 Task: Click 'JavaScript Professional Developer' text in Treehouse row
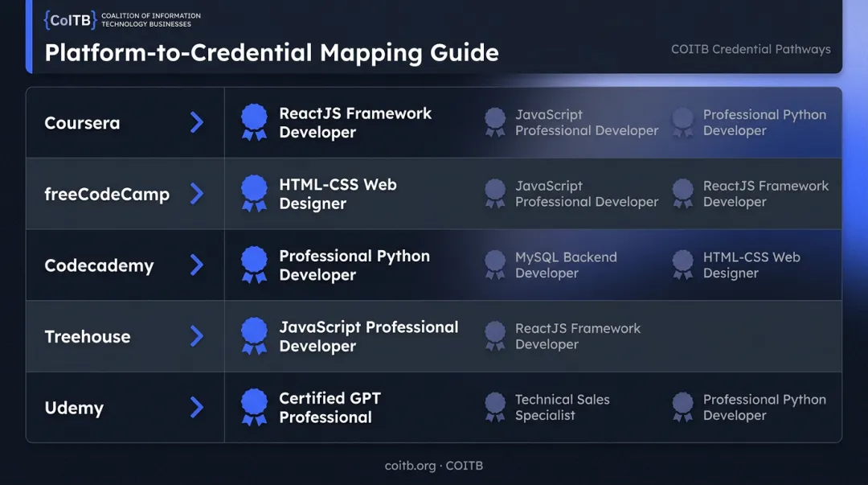pos(369,336)
